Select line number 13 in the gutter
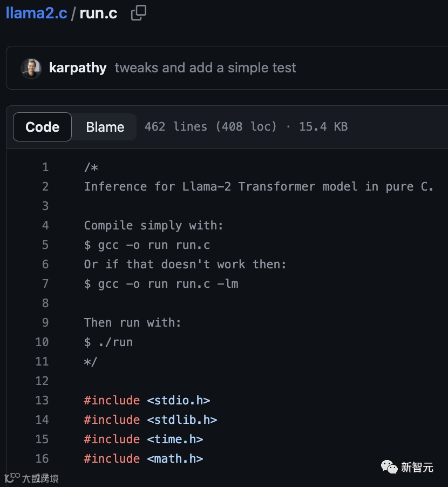The image size is (448, 487). coord(42,401)
